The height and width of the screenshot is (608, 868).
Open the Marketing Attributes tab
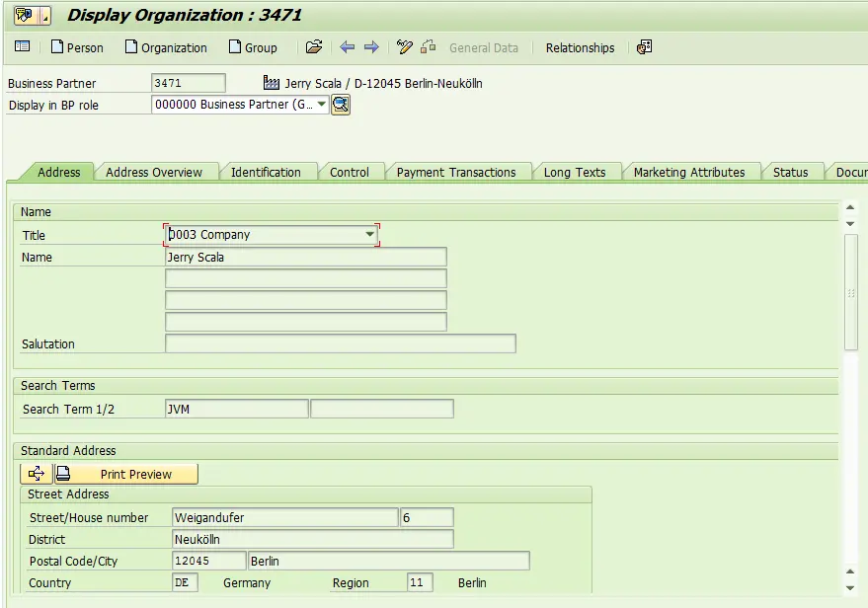pyautogui.click(x=689, y=172)
